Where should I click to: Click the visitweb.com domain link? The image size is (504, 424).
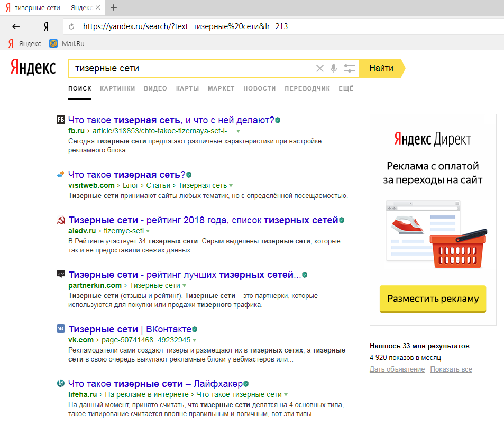[91, 185]
